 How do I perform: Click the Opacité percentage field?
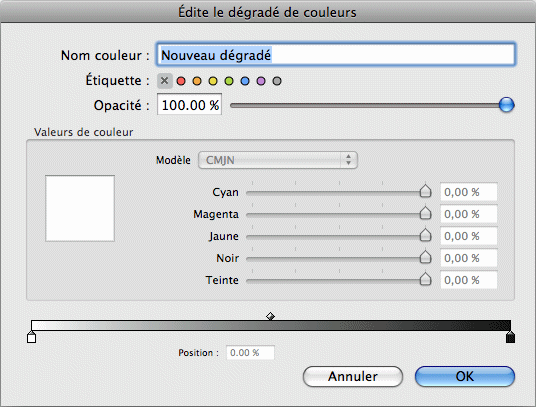[189, 105]
